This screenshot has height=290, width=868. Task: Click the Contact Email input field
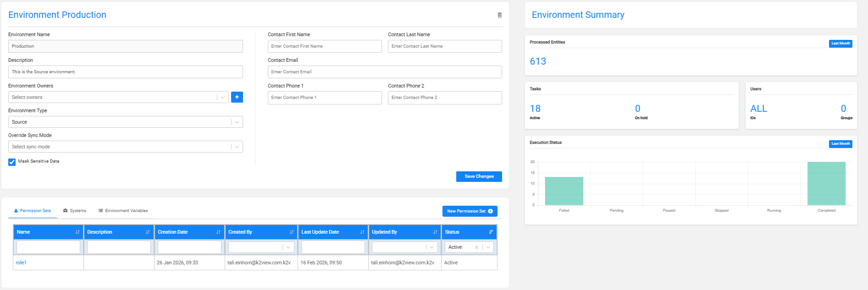pos(384,72)
